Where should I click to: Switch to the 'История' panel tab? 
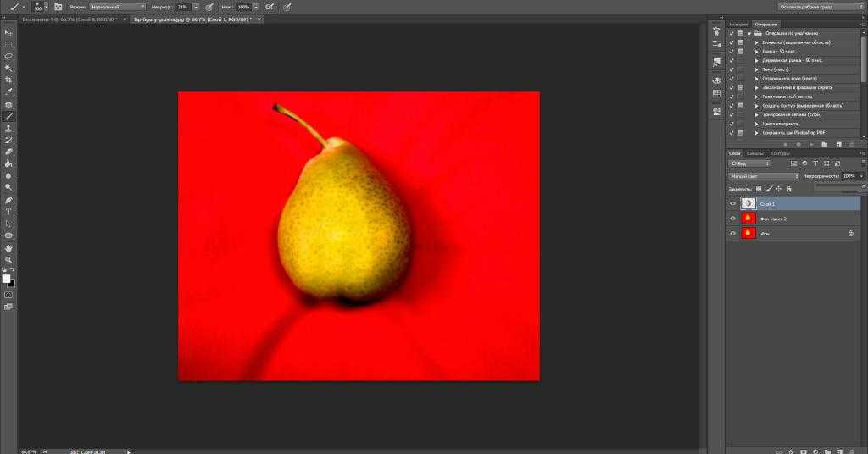(x=738, y=24)
